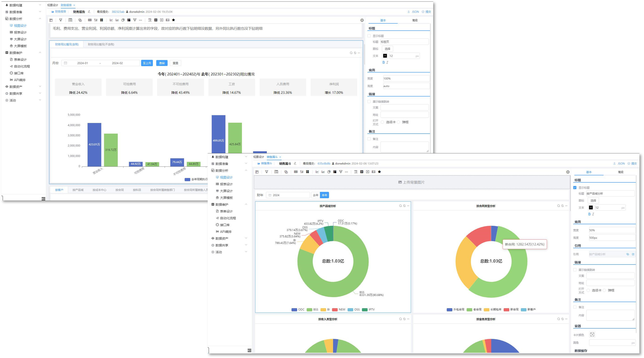Click black text color swatch under 按产品域分析 title
This screenshot has width=644, height=358.
(x=591, y=207)
